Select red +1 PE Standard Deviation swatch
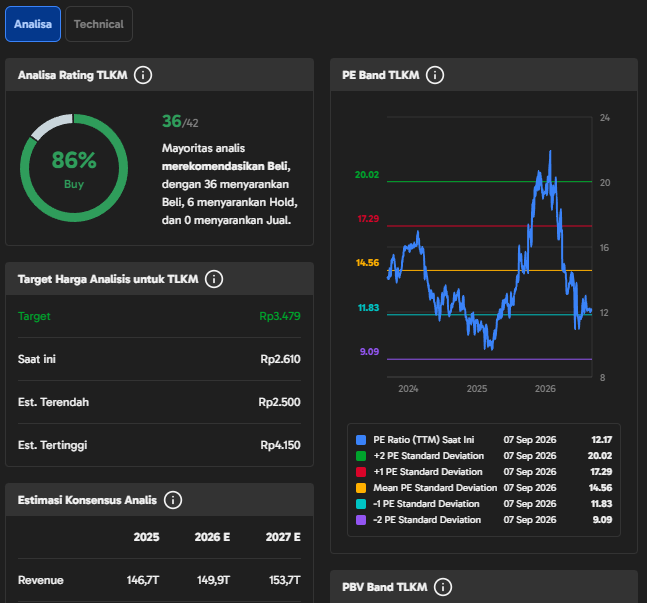 [x=361, y=472]
